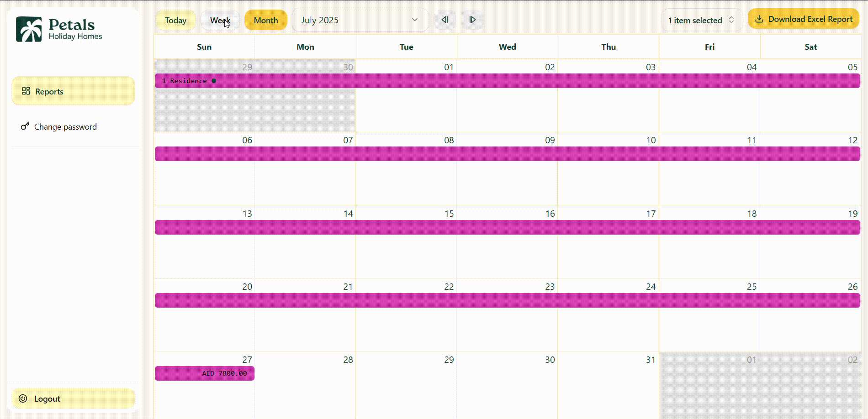Click the download icon on Excel button

tap(759, 19)
